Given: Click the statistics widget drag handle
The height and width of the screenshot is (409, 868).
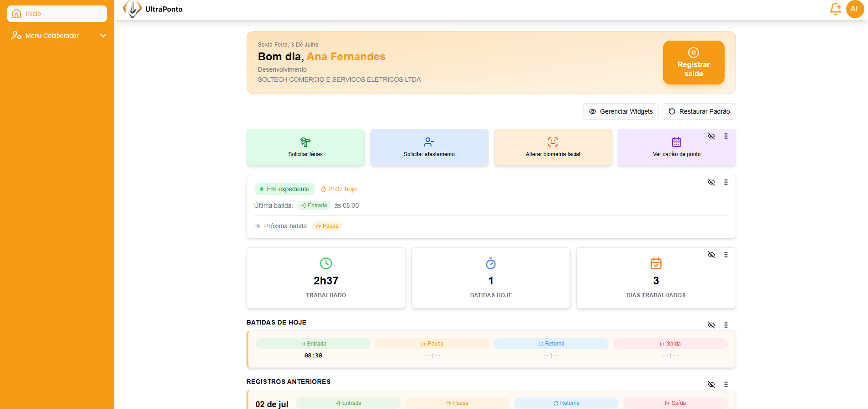Looking at the screenshot, I should coord(726,255).
